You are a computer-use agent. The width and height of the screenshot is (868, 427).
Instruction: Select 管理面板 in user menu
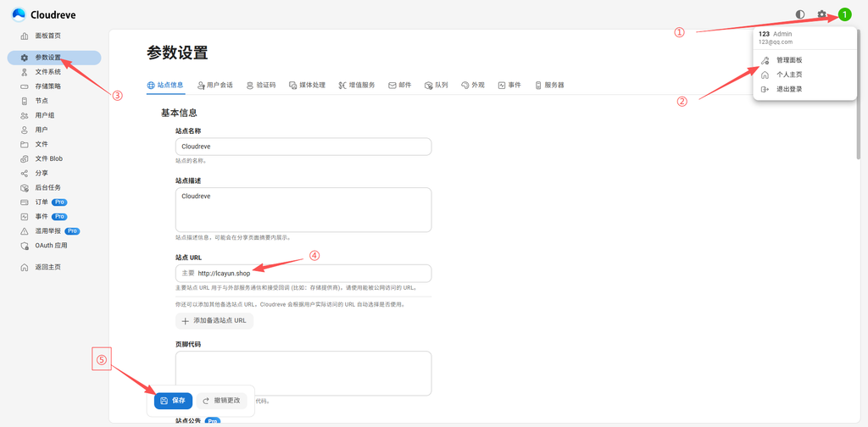point(805,60)
